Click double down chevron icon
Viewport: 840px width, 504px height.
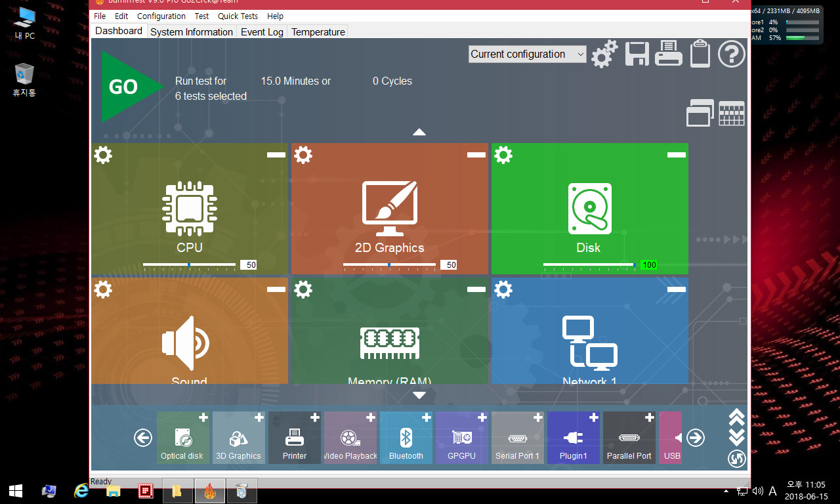point(736,436)
